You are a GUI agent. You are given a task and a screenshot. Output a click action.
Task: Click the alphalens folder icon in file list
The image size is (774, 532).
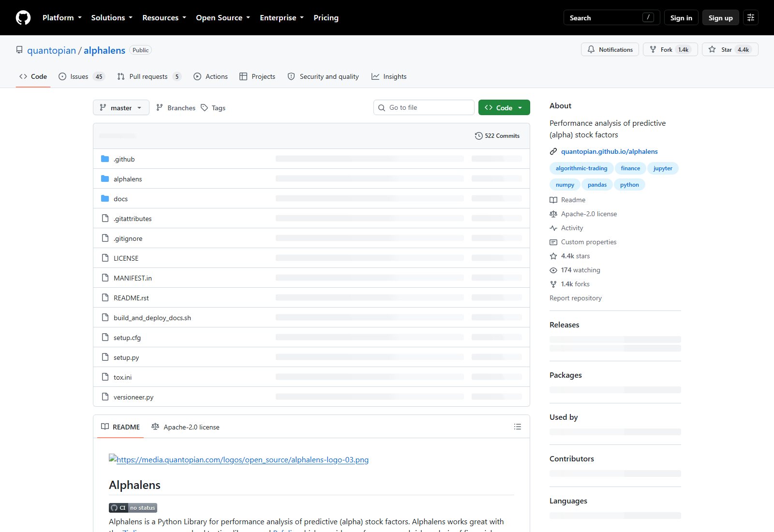[x=105, y=178]
